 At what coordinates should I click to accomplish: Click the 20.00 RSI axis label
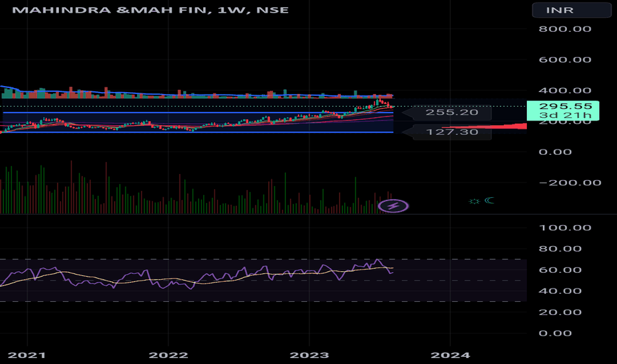click(x=560, y=312)
